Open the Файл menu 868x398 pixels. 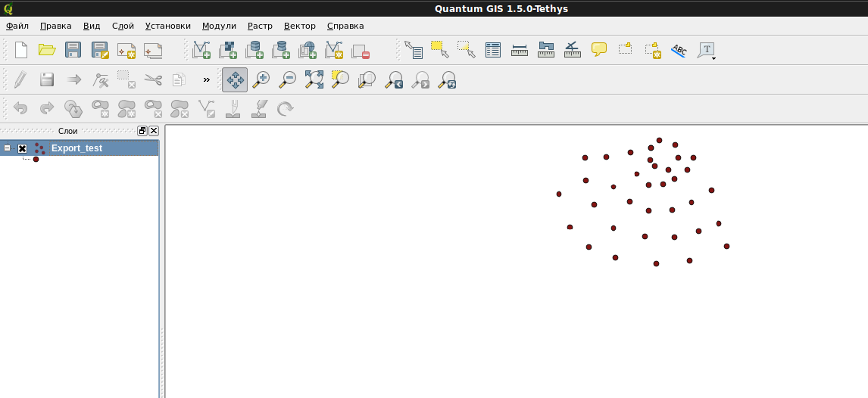(x=17, y=26)
